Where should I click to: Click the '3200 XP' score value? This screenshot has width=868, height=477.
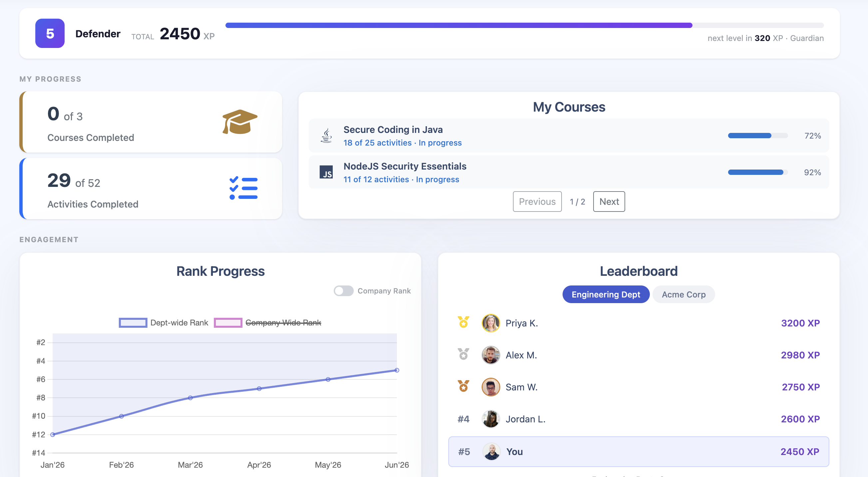tap(800, 323)
